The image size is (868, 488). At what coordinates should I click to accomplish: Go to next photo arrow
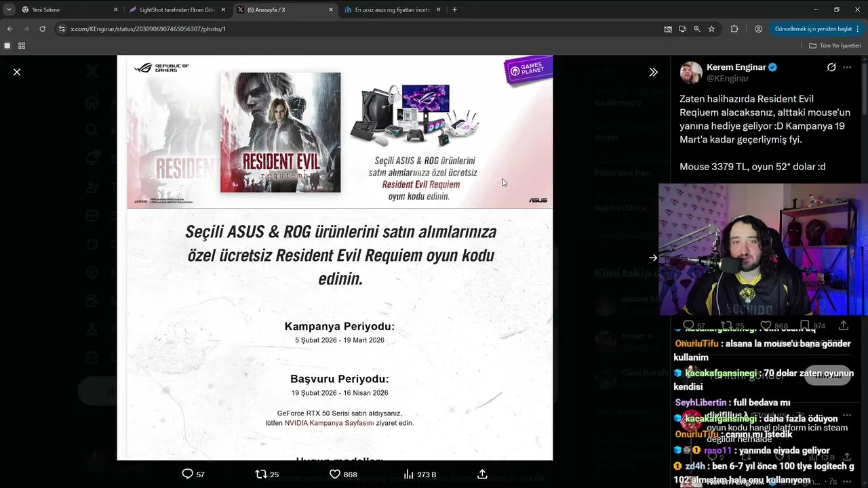click(653, 258)
